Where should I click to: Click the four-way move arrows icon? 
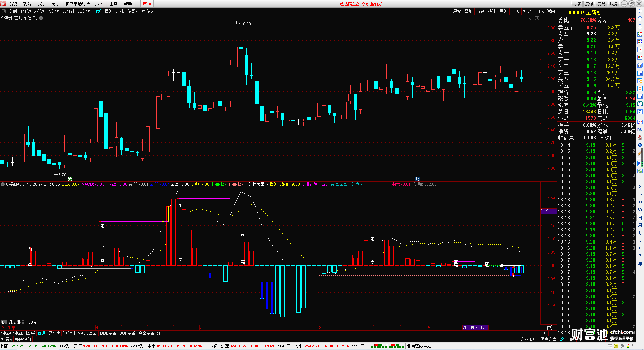(640, 145)
